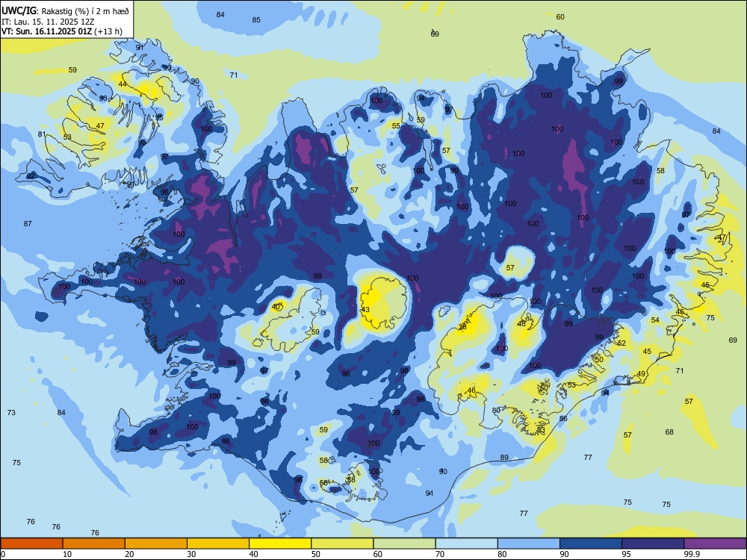This screenshot has height=560, width=747.
Task: Click the humidity value 38 on the Vatnajökull glacier
Action: [462, 327]
